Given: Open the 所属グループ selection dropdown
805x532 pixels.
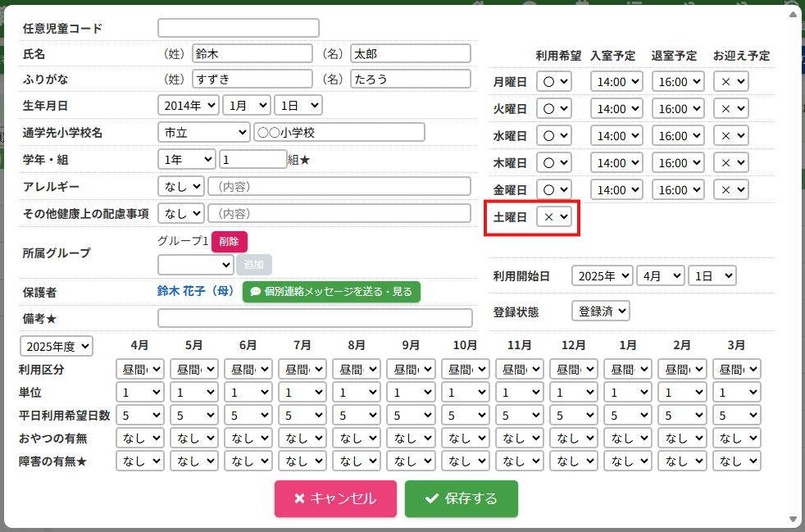Looking at the screenshot, I should point(195,265).
